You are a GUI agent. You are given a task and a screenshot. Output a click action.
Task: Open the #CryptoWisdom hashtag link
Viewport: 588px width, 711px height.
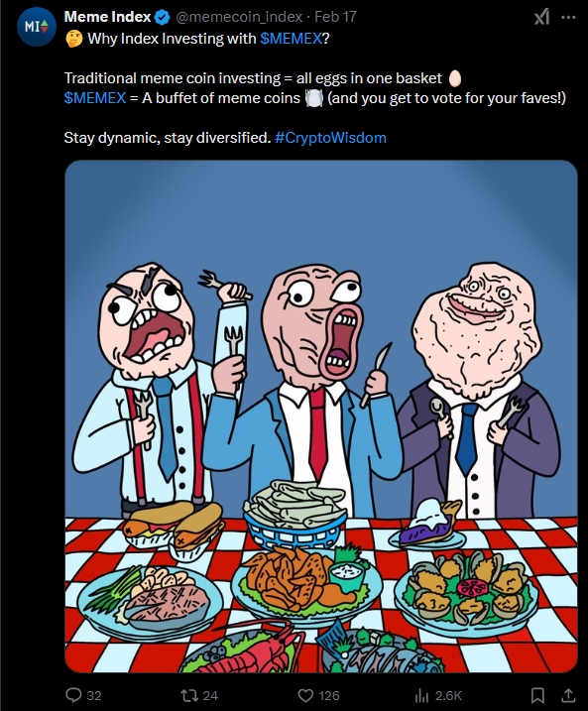tap(330, 138)
